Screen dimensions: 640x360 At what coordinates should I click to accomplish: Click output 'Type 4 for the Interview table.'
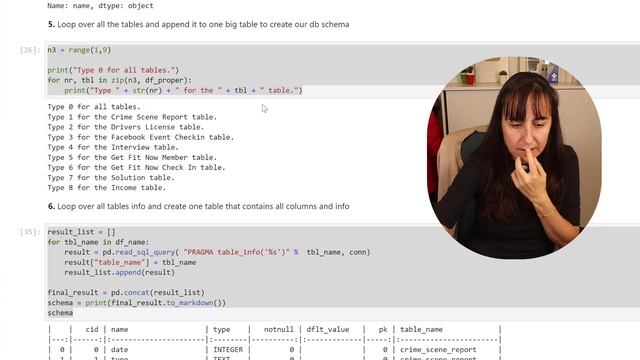click(113, 147)
